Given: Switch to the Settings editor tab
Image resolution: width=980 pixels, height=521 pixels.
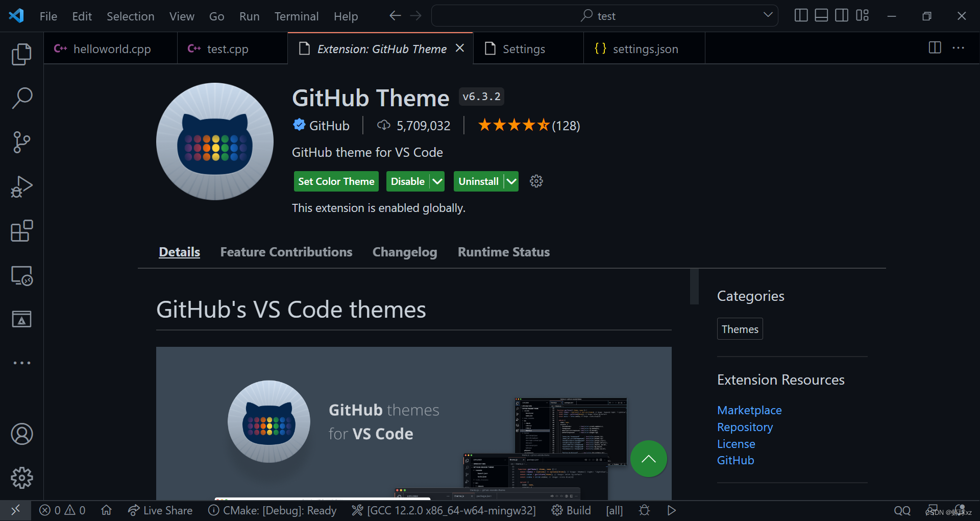Looking at the screenshot, I should pyautogui.click(x=528, y=49).
